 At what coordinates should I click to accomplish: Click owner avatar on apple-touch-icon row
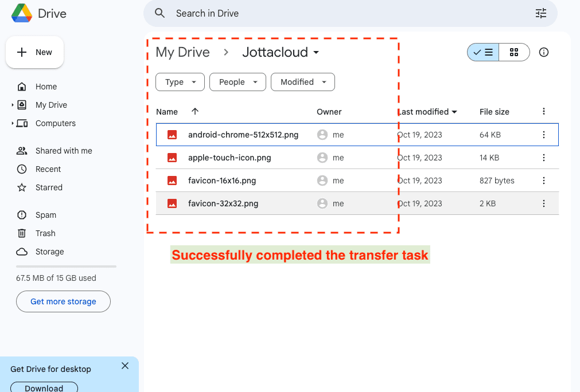322,158
